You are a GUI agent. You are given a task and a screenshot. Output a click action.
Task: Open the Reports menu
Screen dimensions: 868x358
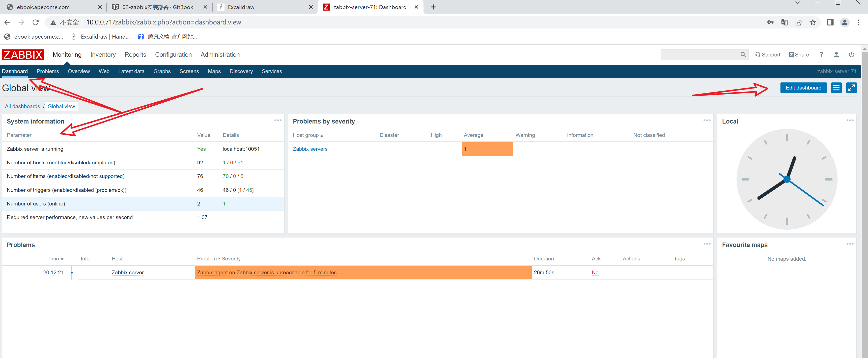click(135, 54)
